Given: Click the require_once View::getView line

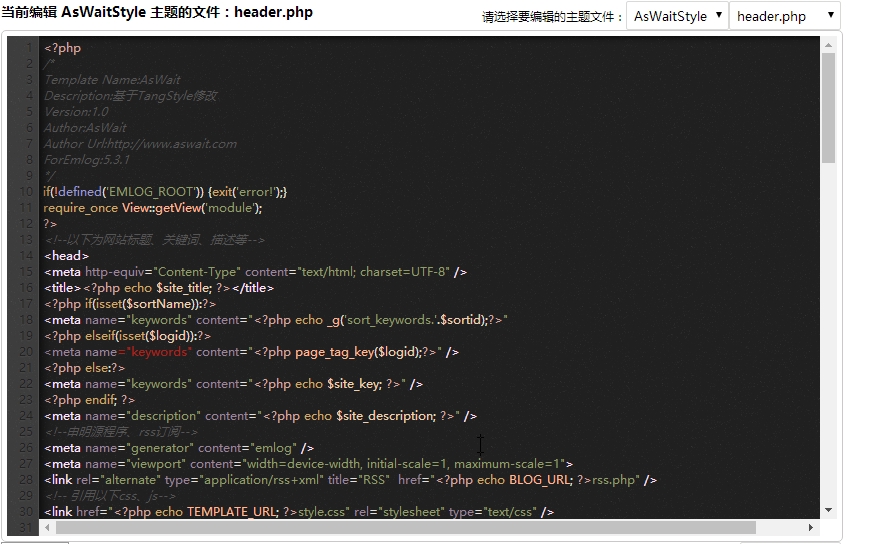Looking at the screenshot, I should pyautogui.click(x=152, y=208).
